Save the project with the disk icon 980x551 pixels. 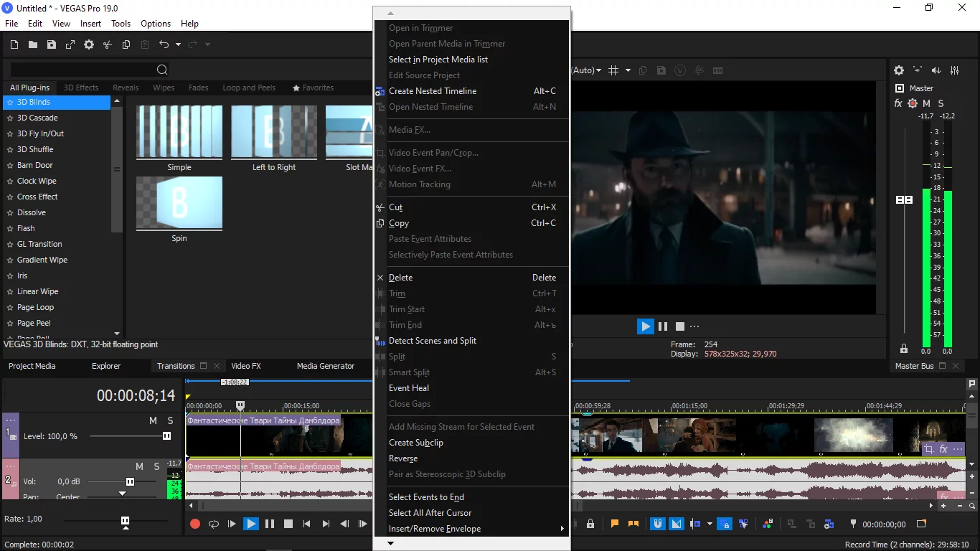(x=52, y=44)
